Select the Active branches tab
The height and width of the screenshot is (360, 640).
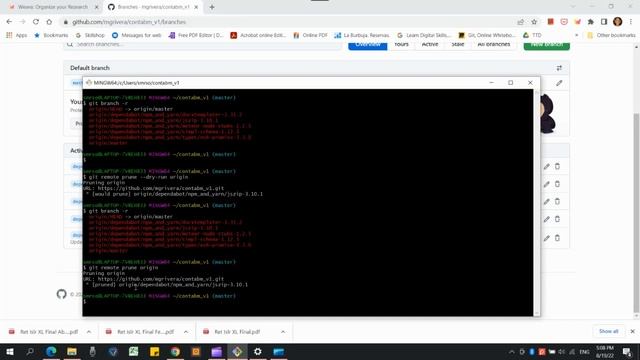tap(430, 44)
